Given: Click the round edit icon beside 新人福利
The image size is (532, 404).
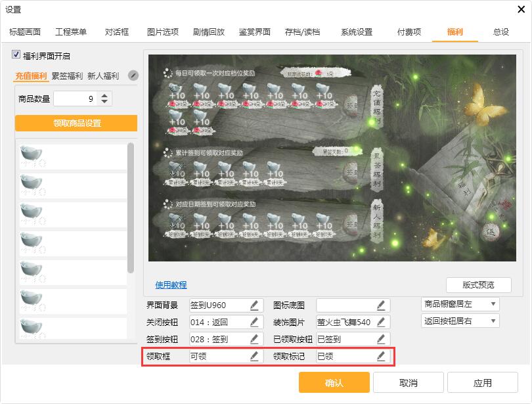Looking at the screenshot, I should pyautogui.click(x=133, y=76).
